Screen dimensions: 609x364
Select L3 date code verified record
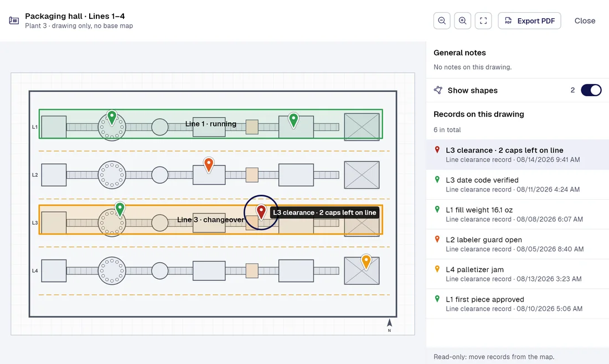pyautogui.click(x=517, y=184)
